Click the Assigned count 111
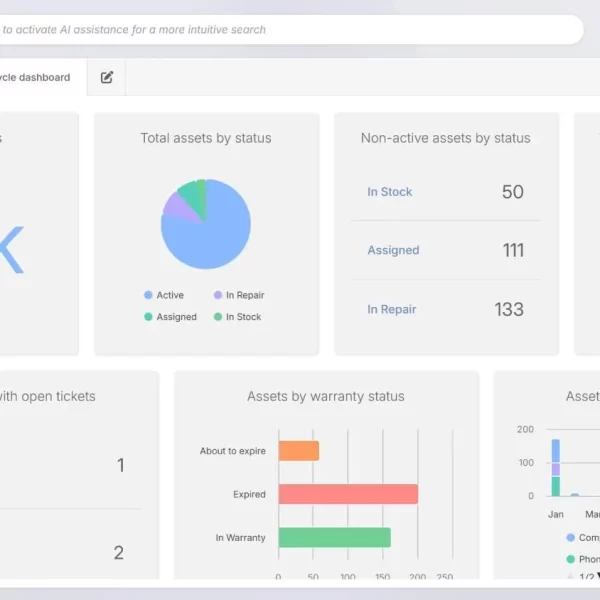 513,250
